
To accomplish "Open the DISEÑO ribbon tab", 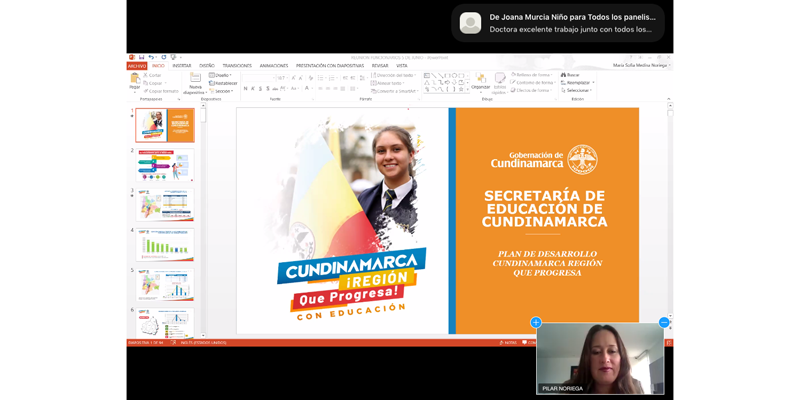I will [207, 66].
